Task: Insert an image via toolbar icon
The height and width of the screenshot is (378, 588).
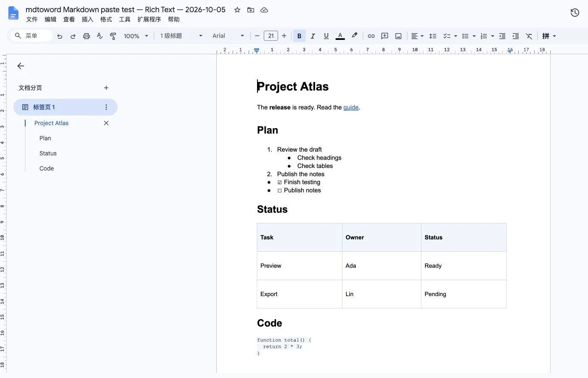Action: click(x=398, y=36)
